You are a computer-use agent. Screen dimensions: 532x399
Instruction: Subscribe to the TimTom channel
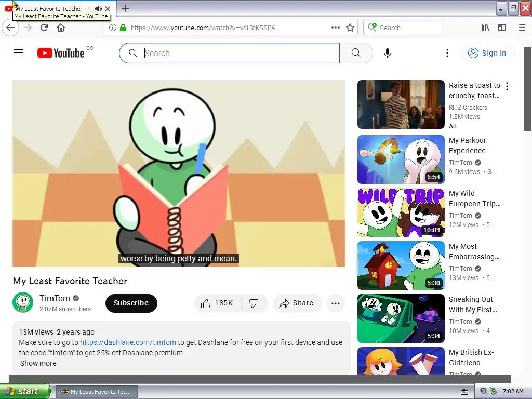point(131,303)
